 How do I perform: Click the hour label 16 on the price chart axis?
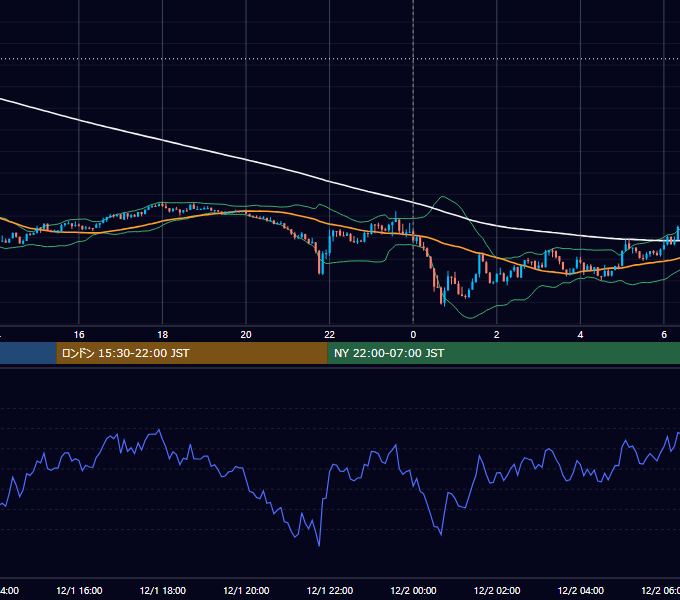tap(79, 335)
